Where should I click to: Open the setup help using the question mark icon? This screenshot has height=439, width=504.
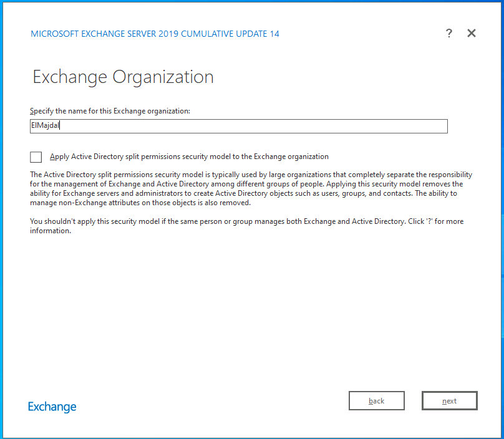(449, 33)
